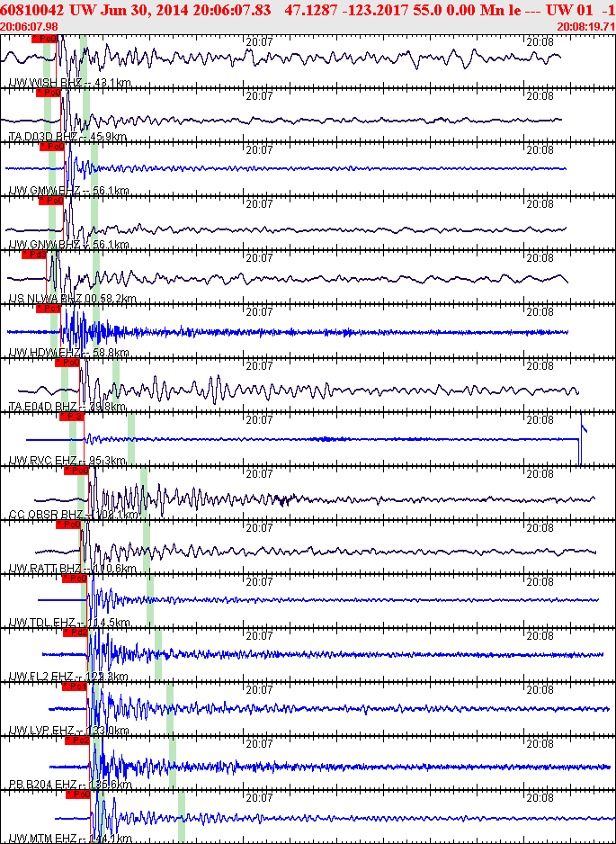The width and height of the screenshot is (616, 844).
Task: Click the later green predicted-arrival band on UW MTM trace
Action: click(x=182, y=816)
